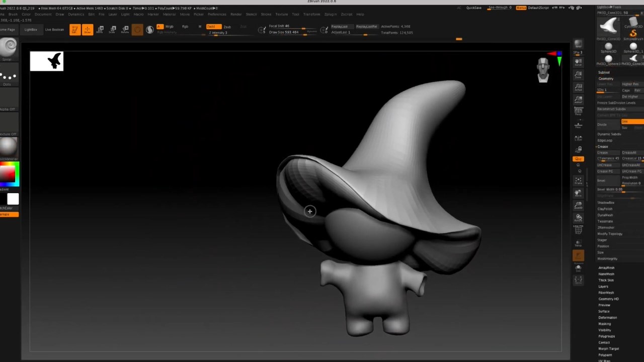
Task: Open the Zplugin menu
Action: tap(331, 14)
